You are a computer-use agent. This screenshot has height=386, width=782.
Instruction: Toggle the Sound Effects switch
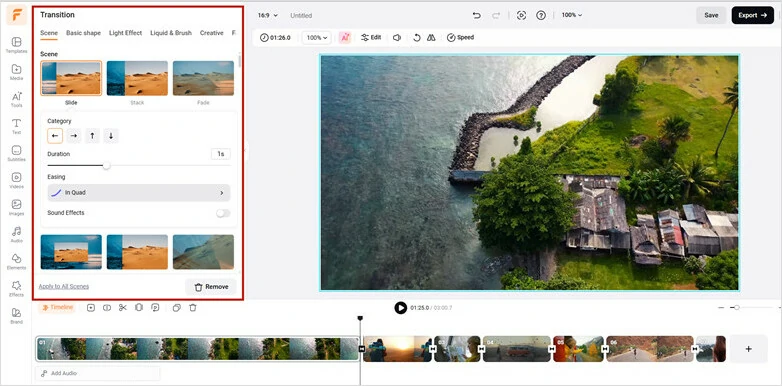click(x=223, y=213)
